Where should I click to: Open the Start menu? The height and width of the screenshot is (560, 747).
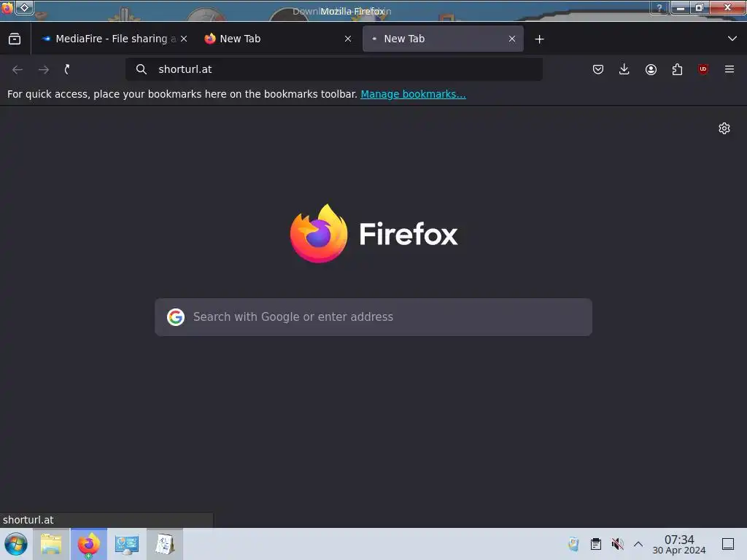pos(15,544)
